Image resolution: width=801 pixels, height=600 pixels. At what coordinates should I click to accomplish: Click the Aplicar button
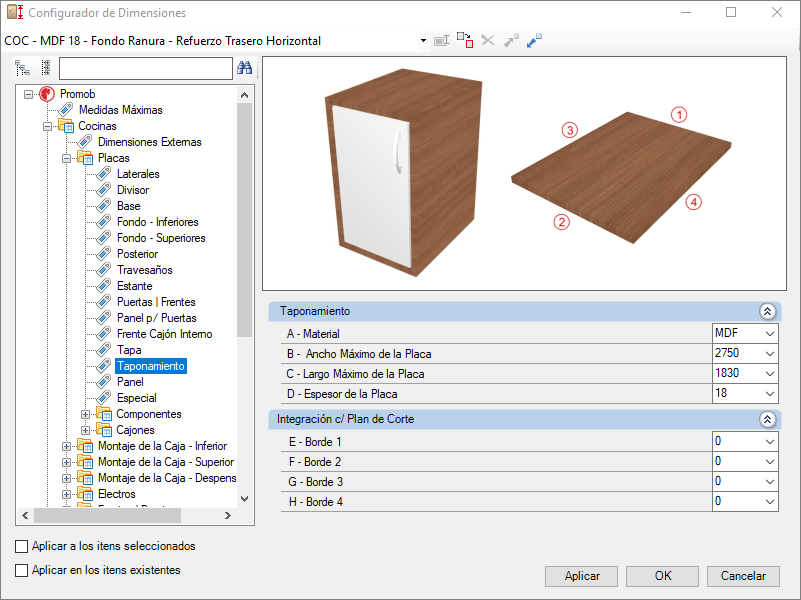581,576
